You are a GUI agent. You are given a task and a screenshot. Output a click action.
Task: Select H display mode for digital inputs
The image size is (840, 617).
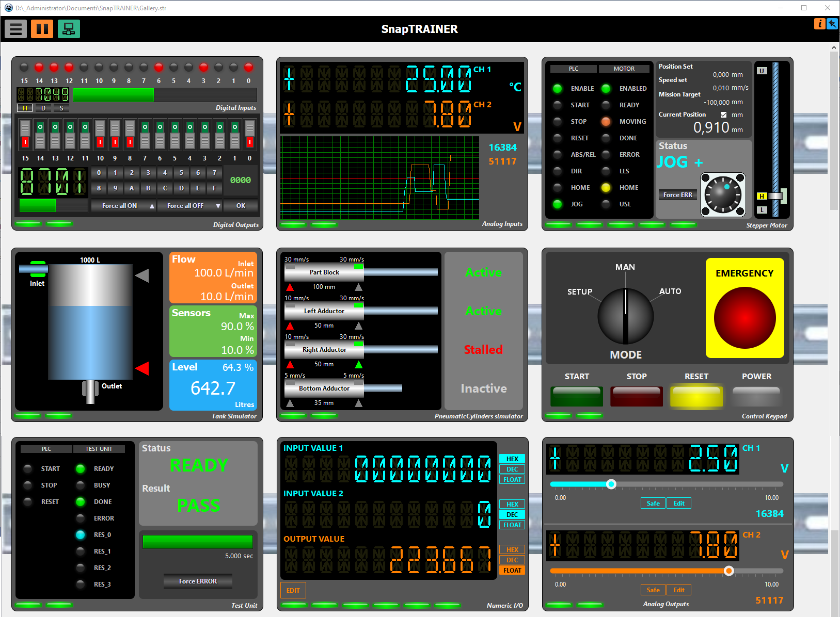25,108
